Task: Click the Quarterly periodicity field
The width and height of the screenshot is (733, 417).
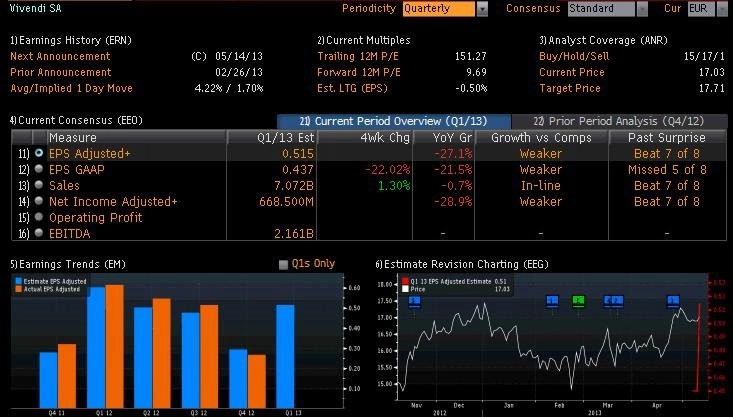Action: [438, 9]
